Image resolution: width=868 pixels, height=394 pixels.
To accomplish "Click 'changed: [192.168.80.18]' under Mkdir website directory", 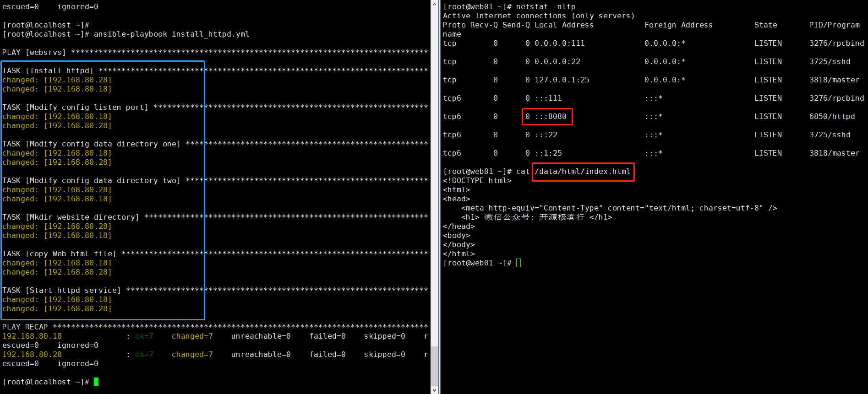I will pyautogui.click(x=57, y=236).
